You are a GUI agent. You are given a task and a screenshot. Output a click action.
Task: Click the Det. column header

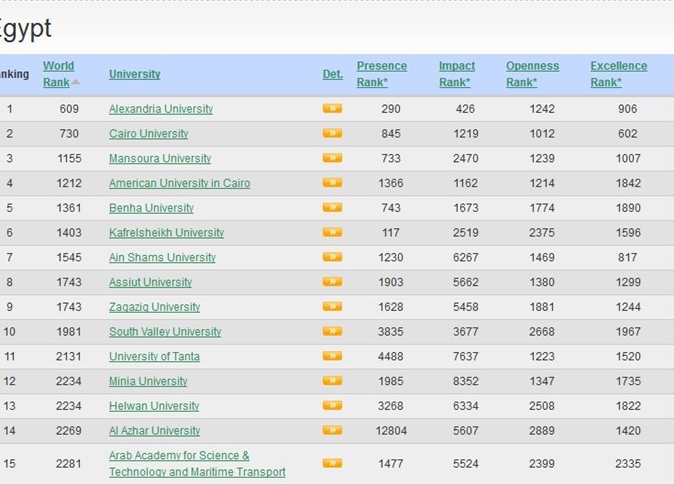333,74
